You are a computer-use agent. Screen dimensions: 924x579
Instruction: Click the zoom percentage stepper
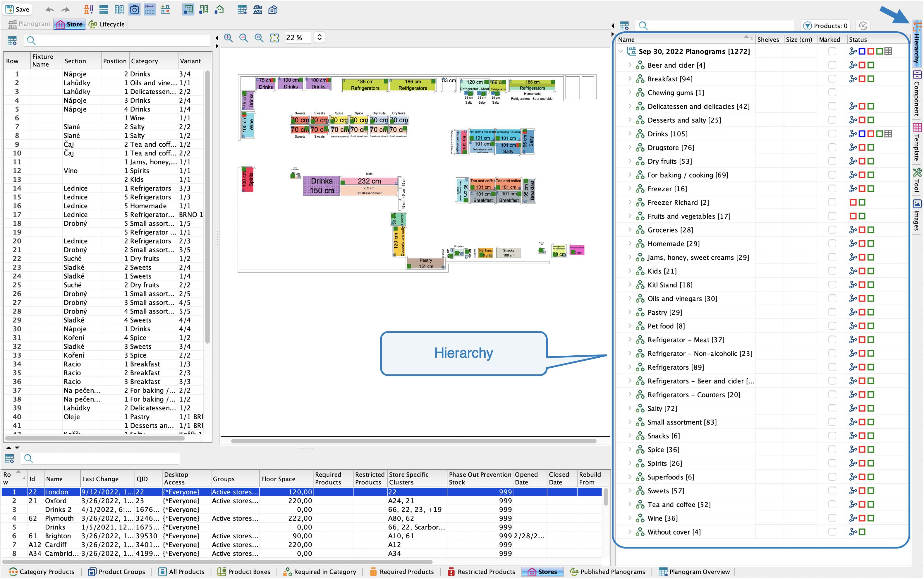pos(320,37)
